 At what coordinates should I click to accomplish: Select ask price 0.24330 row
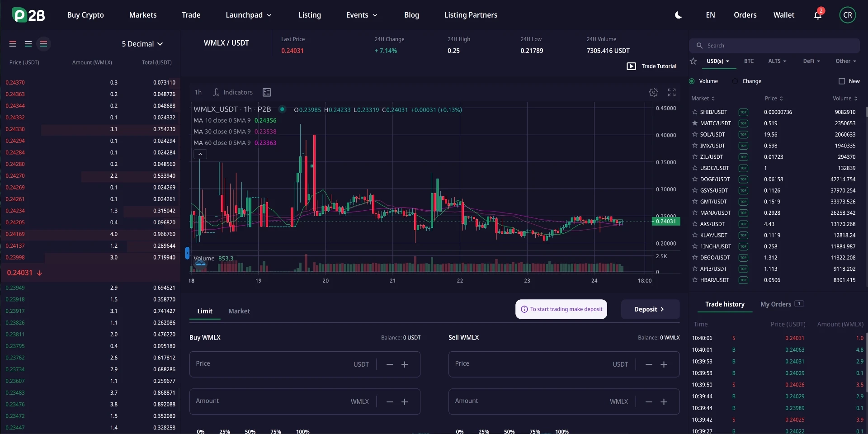[x=90, y=129]
